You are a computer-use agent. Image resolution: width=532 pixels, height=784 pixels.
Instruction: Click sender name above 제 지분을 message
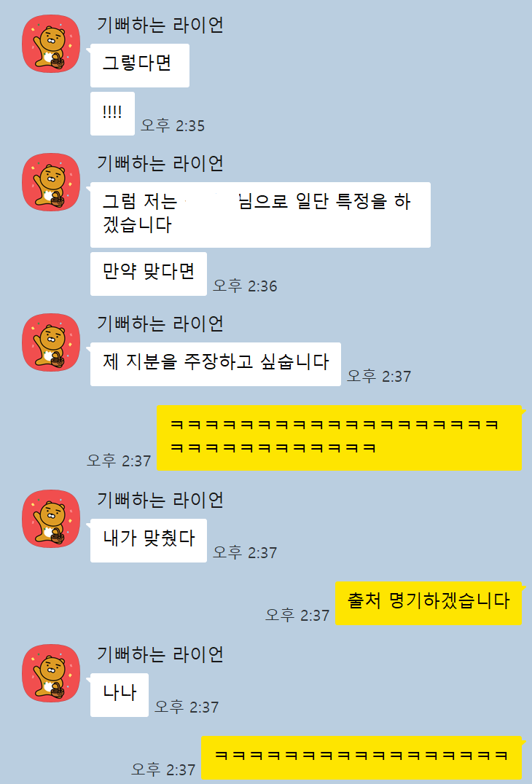click(x=160, y=323)
